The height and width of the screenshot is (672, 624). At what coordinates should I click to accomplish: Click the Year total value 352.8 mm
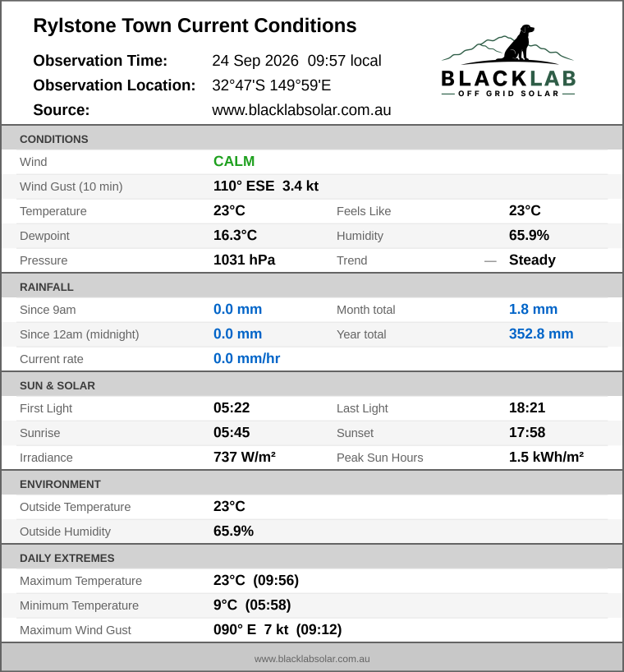coord(541,334)
